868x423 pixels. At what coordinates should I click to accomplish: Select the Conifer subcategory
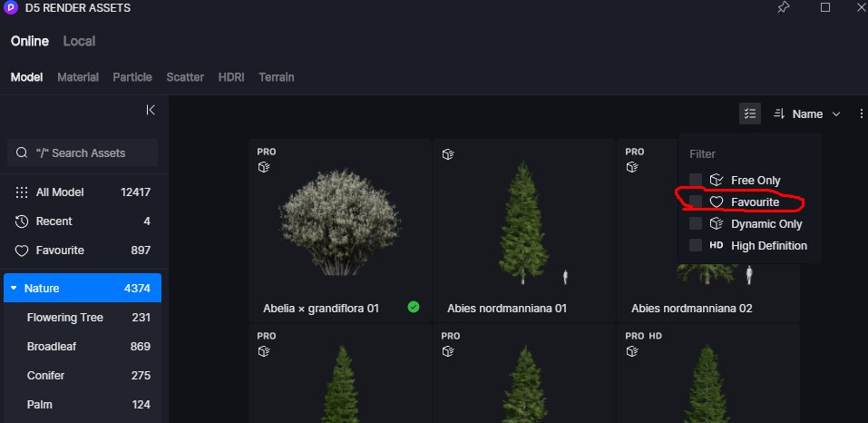[x=83, y=376]
